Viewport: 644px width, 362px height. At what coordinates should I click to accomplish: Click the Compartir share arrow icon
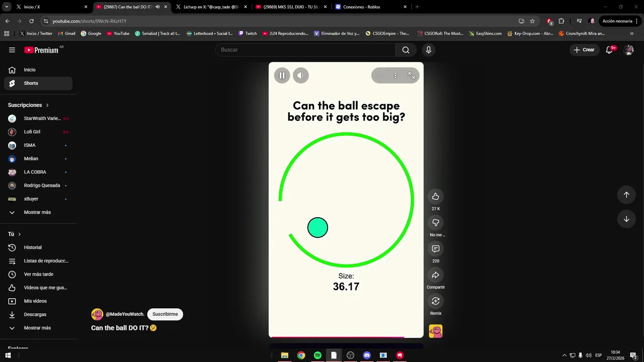click(x=436, y=275)
